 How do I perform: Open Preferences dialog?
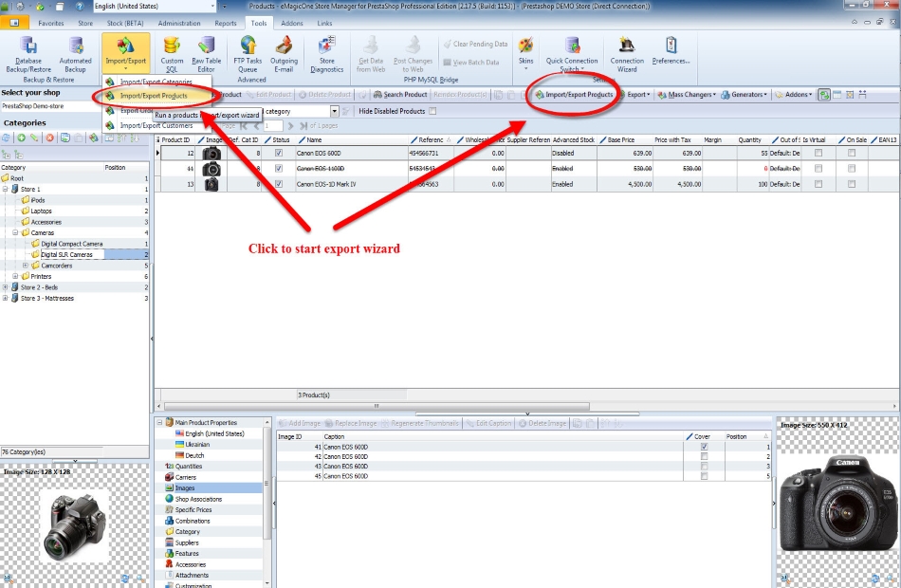[671, 50]
